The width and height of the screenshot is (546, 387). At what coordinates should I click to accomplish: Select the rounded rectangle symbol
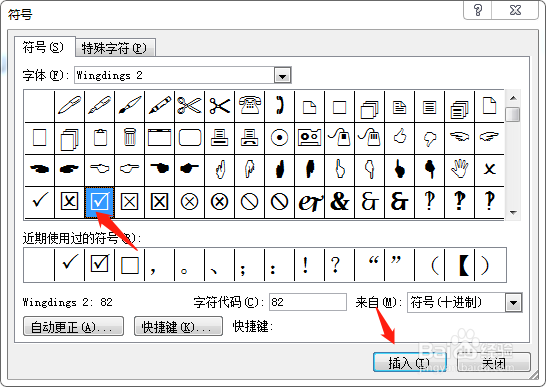189,138
